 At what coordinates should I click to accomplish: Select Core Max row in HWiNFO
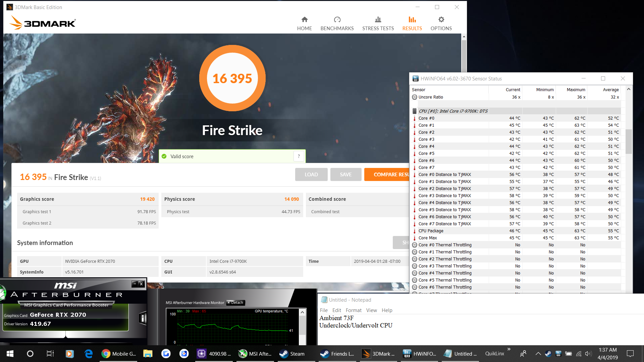[516, 238]
